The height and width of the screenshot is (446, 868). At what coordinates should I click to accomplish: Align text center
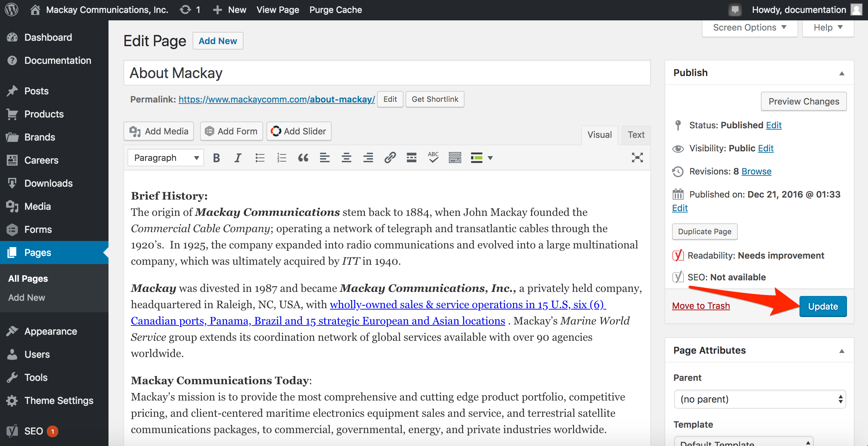pyautogui.click(x=347, y=158)
